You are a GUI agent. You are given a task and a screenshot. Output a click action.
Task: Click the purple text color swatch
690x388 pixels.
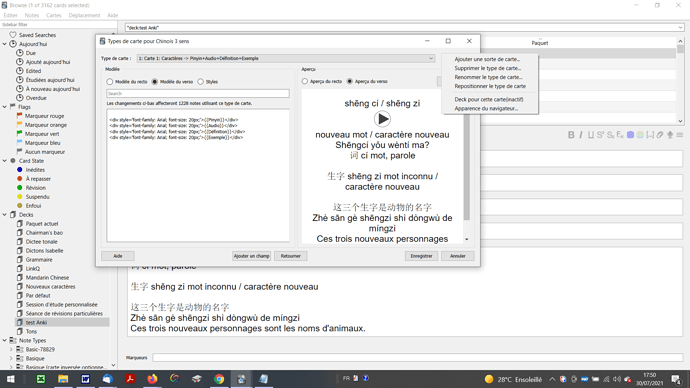click(630, 135)
